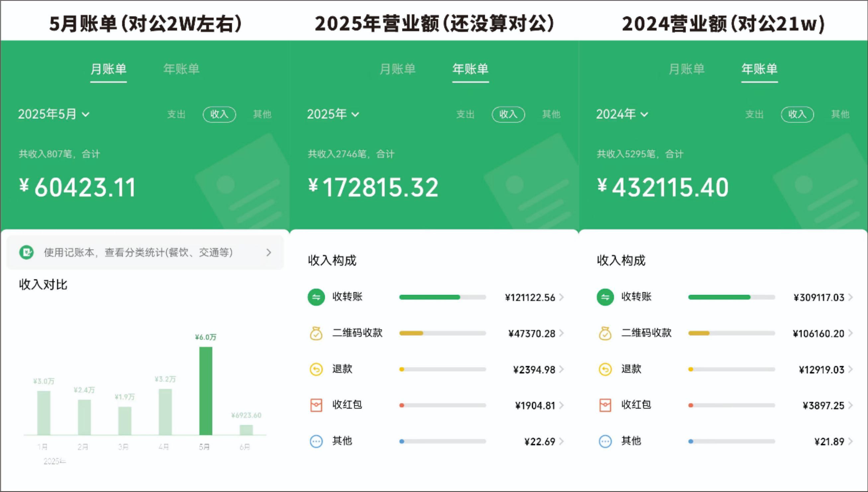Click total amount ¥60423.11
Image resolution: width=868 pixels, height=492 pixels.
(x=77, y=187)
